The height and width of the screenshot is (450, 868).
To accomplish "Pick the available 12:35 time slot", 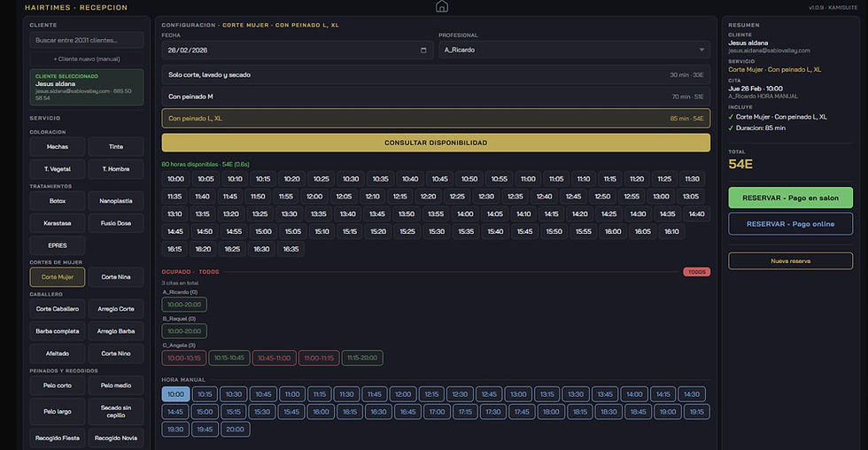I will click(x=515, y=197).
